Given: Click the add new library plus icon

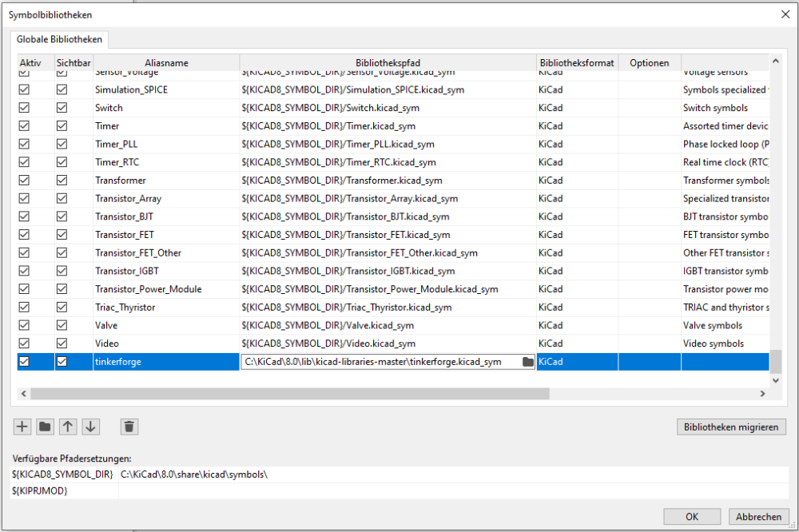Looking at the screenshot, I should point(22,427).
